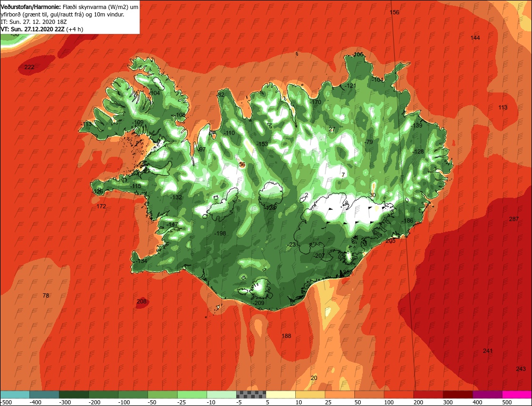Click legend swatch between -10 and -5

tap(221, 394)
